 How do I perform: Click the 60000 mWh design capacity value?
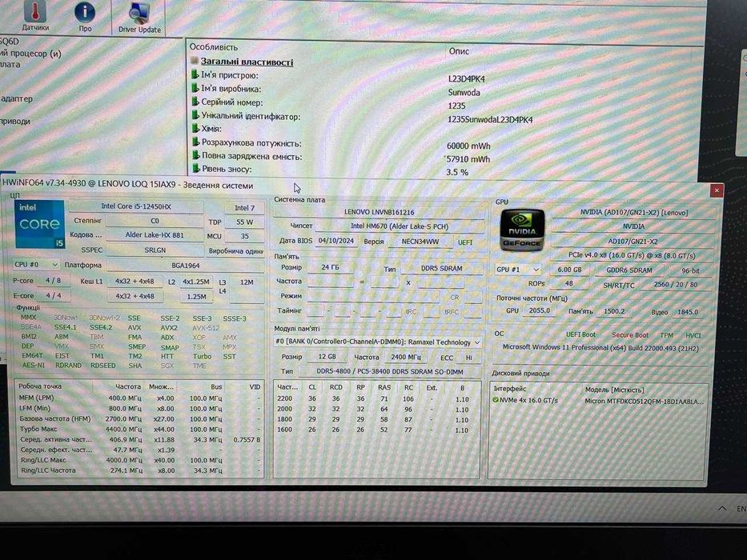[468, 146]
